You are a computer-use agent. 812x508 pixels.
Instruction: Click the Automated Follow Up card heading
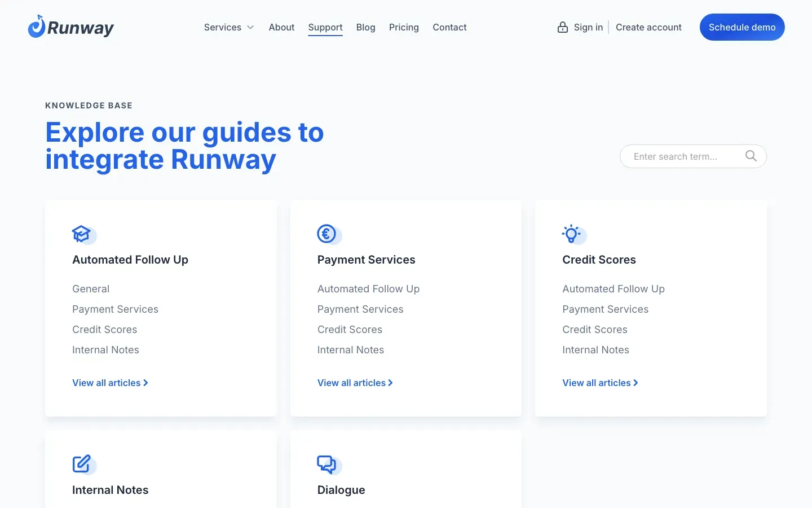pyautogui.click(x=130, y=260)
